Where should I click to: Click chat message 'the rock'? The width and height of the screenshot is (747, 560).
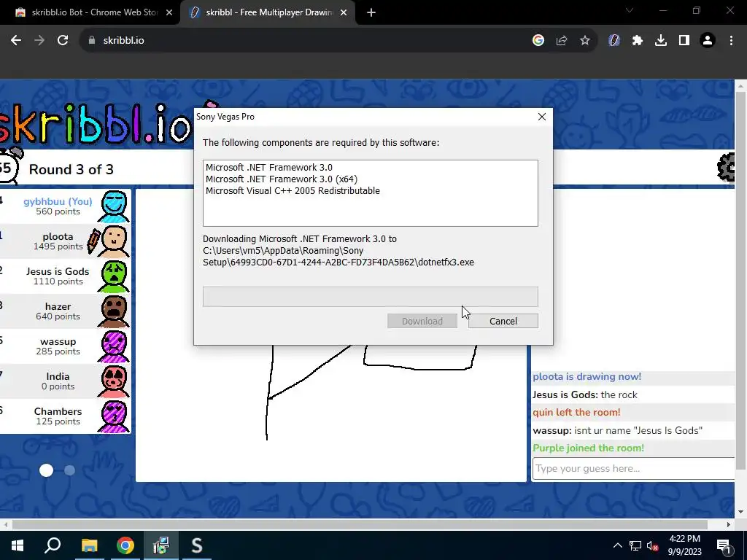point(619,394)
